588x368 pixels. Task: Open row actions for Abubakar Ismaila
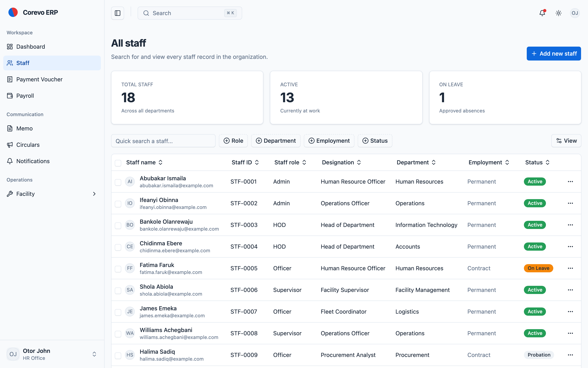570,182
